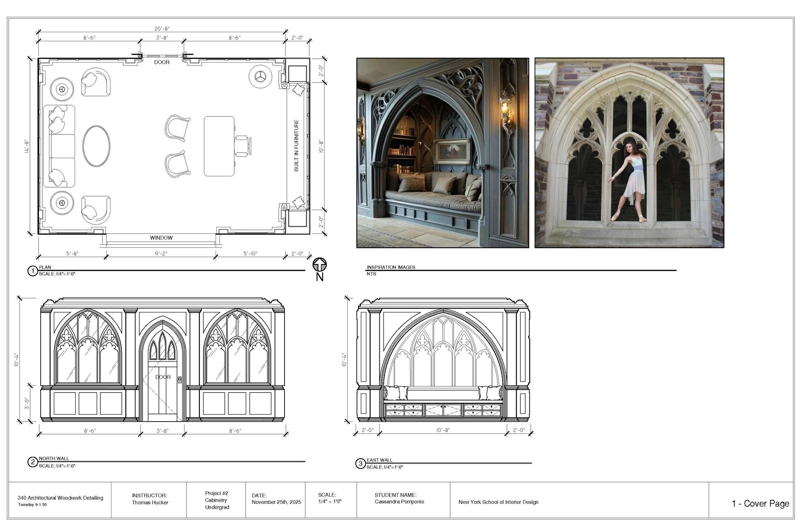Click the 'WINDOW' label on the plan

[161, 238]
